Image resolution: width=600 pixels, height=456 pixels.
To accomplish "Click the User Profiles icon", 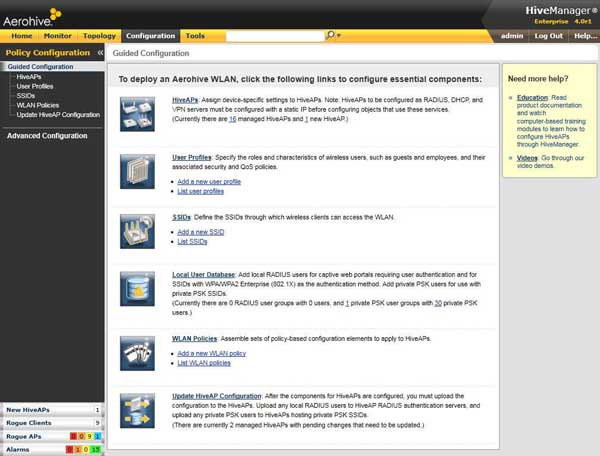I will (137, 171).
